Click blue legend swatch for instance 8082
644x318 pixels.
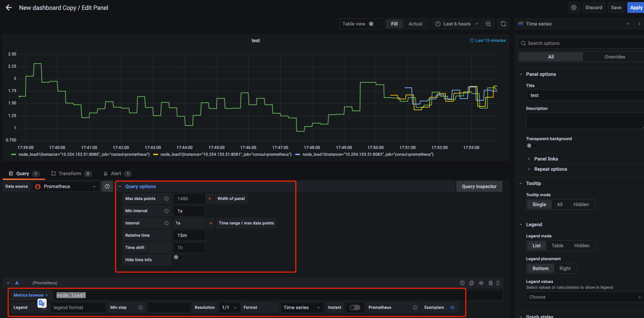pyautogui.click(x=298, y=154)
